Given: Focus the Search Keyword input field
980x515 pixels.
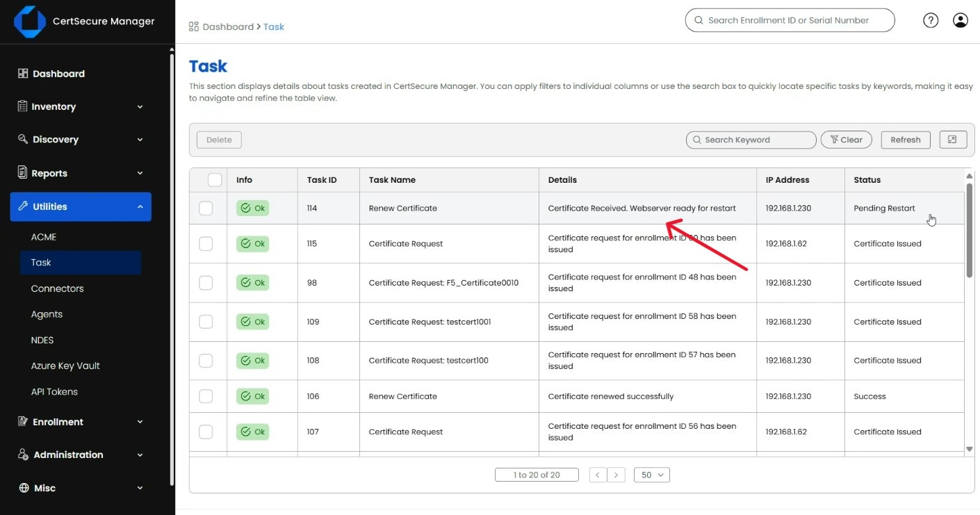Looking at the screenshot, I should 751,140.
